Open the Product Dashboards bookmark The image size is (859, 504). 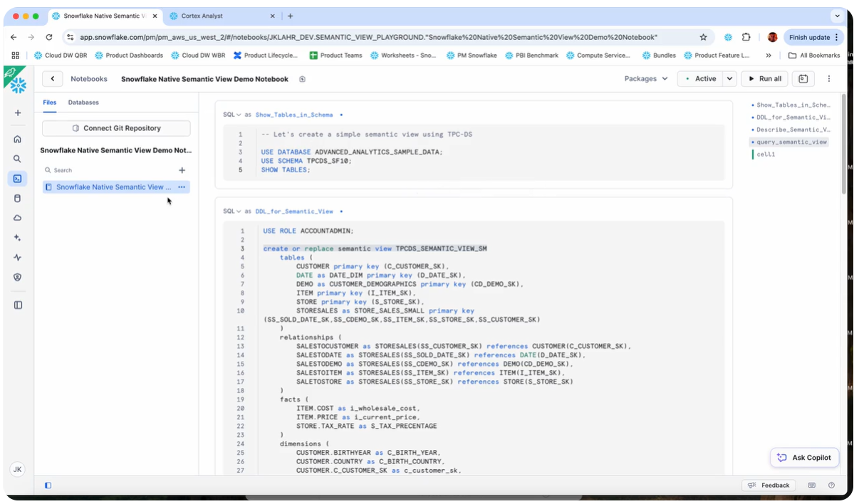129,56
